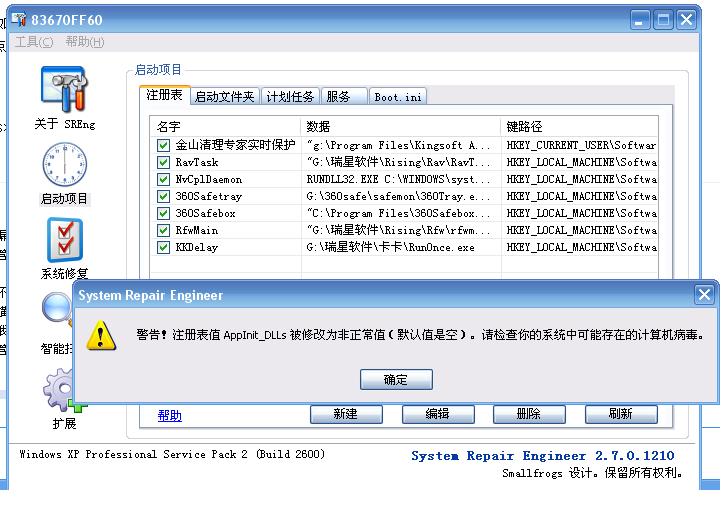Open the 工具 menu
The image size is (723, 524).
point(34,42)
